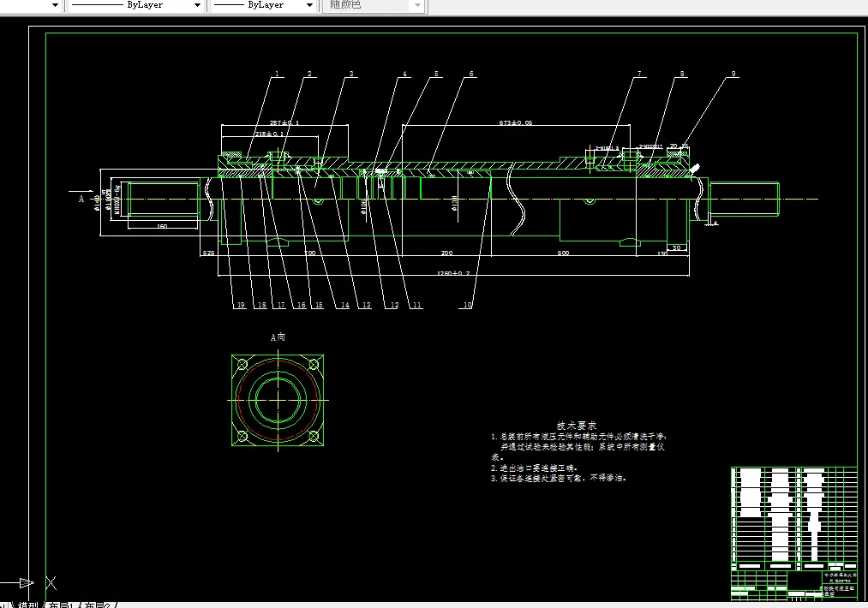Select part balloon number 12
Screen dimensions: 868x608
point(394,305)
